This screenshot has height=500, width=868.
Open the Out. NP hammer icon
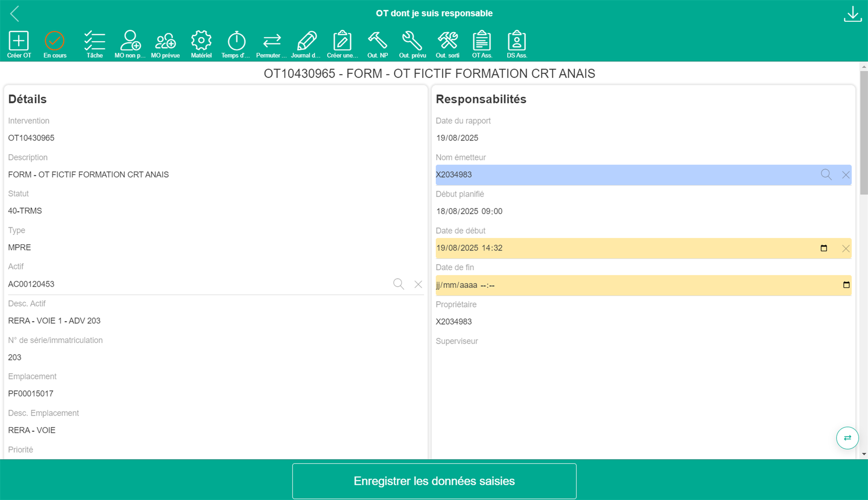pos(377,41)
